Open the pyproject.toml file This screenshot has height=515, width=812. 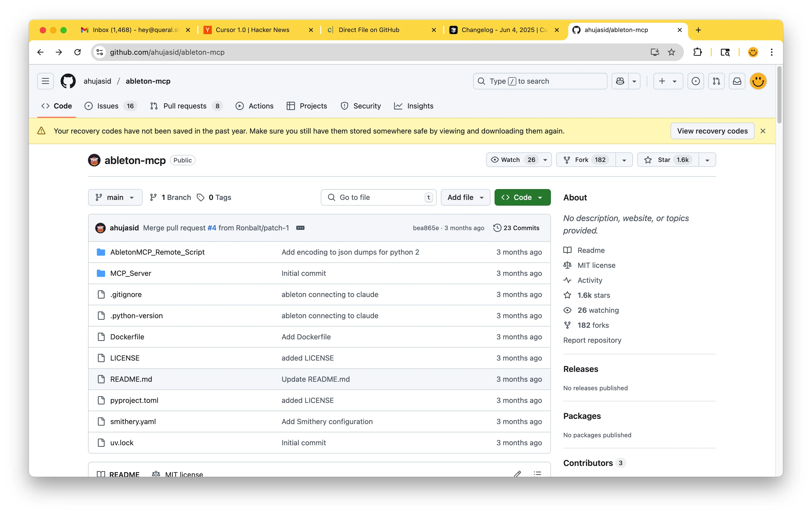[x=134, y=400]
